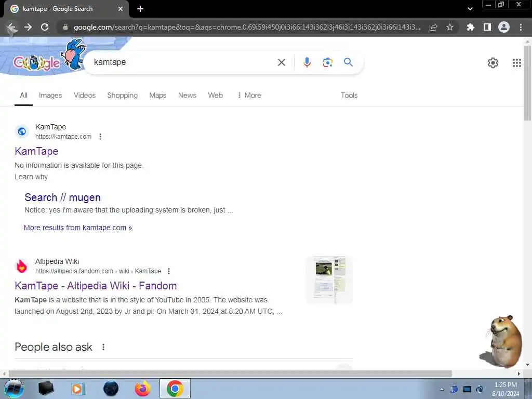
Task: Expand the tab search chevron
Action: 470,9
